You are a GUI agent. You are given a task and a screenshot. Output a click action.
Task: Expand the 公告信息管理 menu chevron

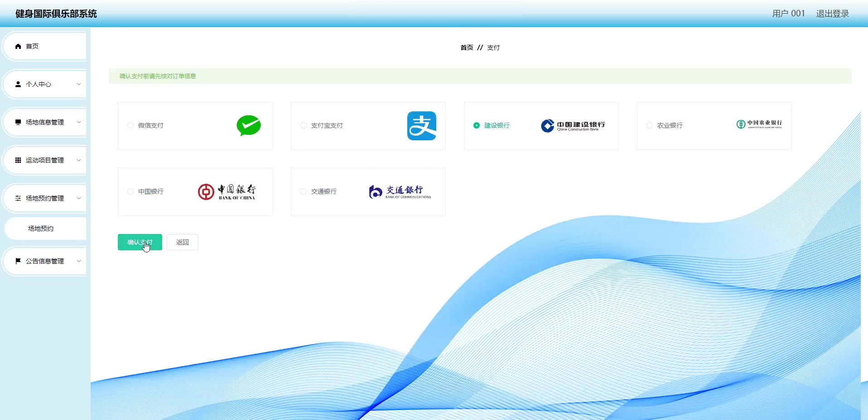[x=79, y=261]
